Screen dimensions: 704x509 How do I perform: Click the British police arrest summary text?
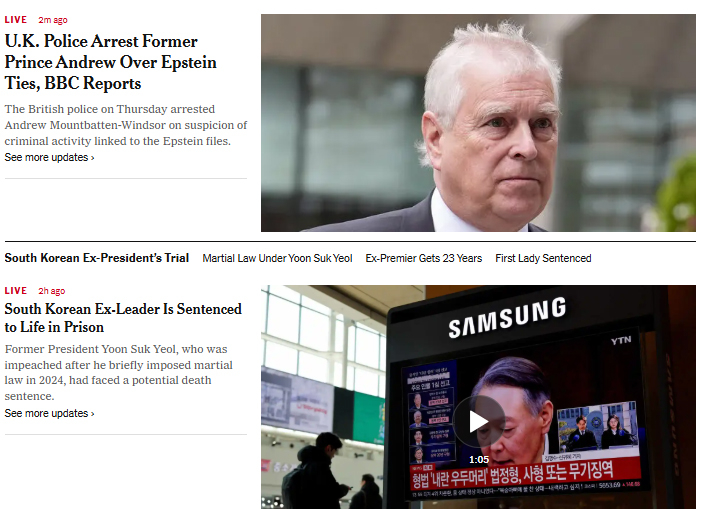click(x=126, y=125)
